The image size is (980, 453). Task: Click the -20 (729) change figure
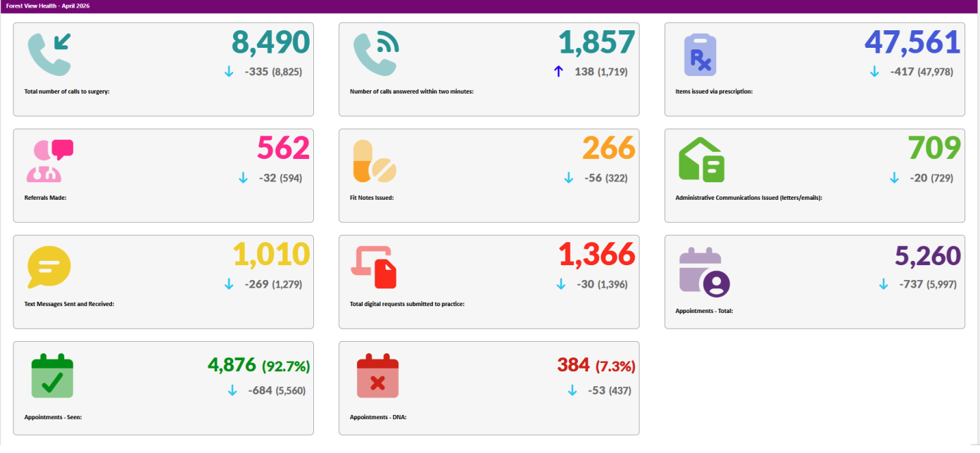pos(931,178)
